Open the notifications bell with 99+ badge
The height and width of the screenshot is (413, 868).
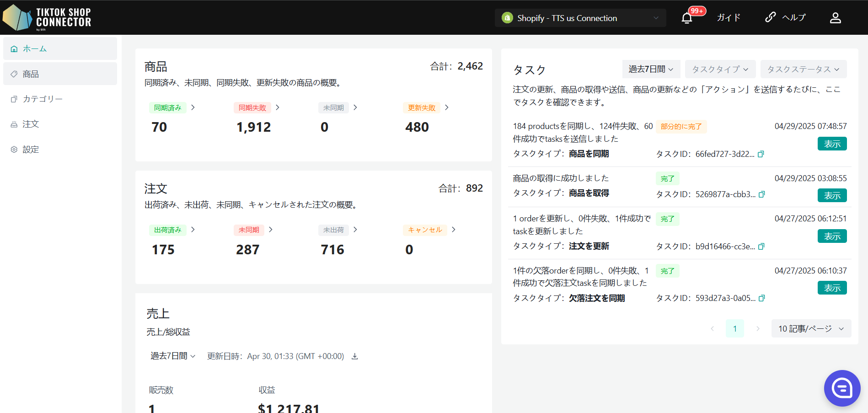(687, 18)
